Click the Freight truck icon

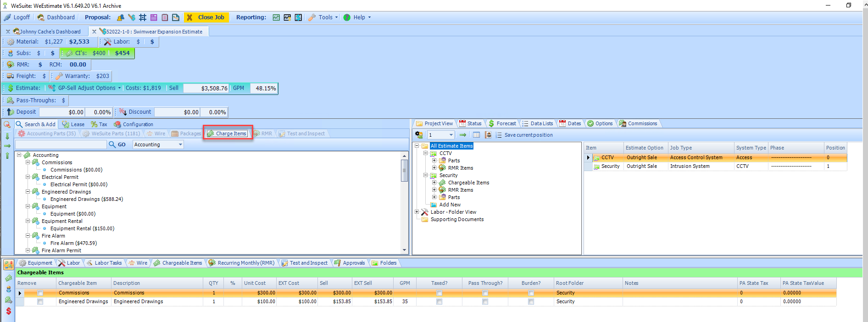pyautogui.click(x=11, y=76)
